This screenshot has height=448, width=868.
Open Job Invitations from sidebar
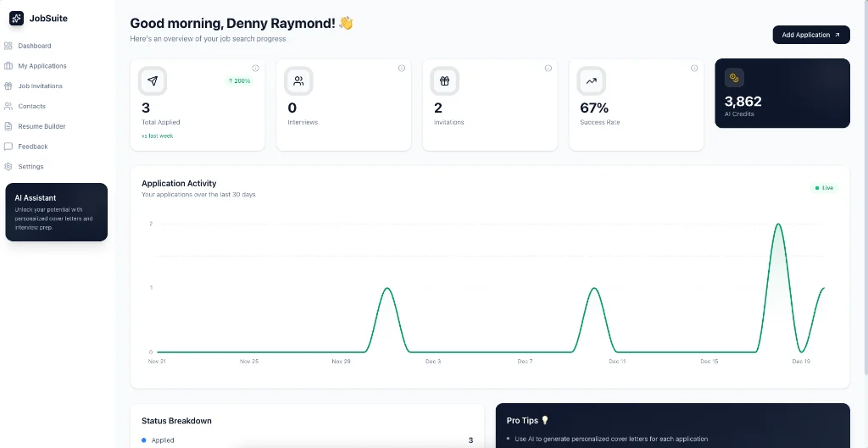point(40,86)
